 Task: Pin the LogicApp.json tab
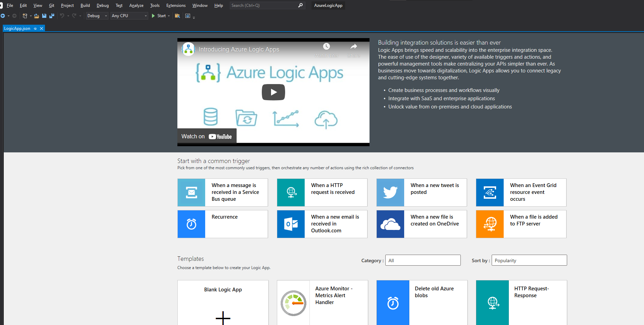35,28
